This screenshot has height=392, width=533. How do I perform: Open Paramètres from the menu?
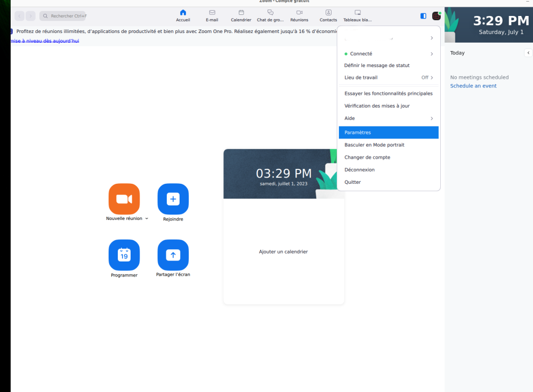tap(389, 133)
